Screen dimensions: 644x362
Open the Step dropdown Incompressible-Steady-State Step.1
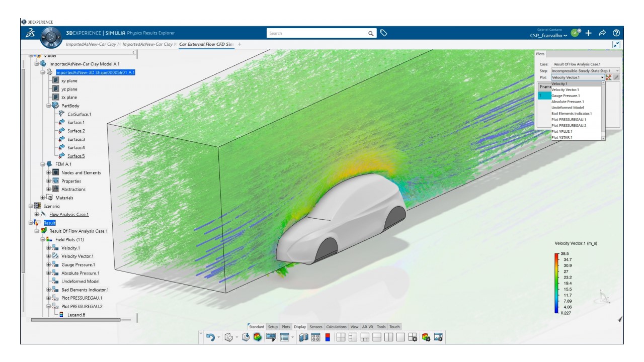click(x=586, y=71)
